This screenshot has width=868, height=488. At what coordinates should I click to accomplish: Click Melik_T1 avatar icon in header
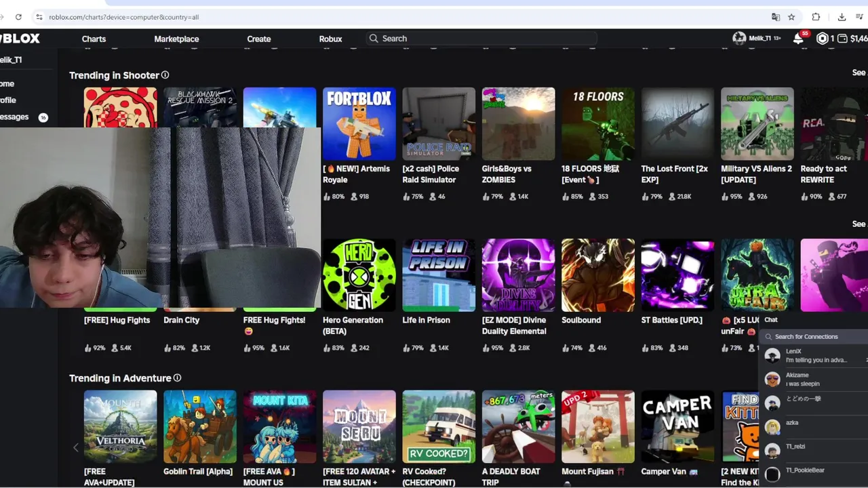[739, 39]
